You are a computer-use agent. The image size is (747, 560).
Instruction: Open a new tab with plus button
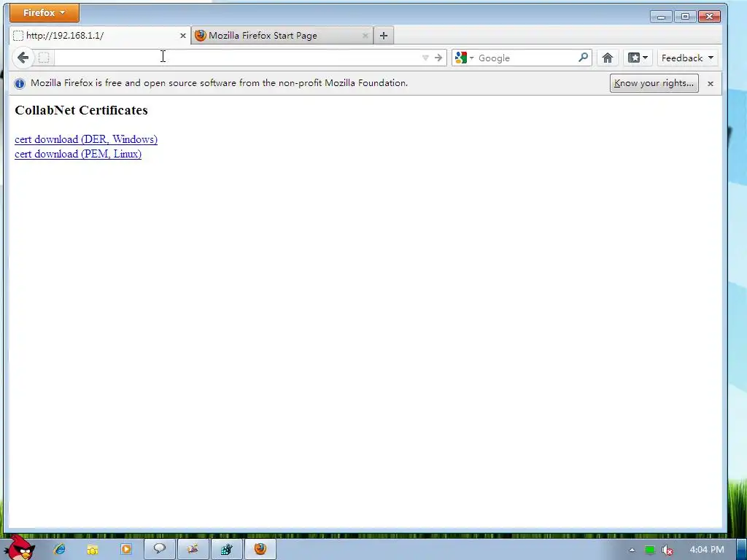[384, 36]
